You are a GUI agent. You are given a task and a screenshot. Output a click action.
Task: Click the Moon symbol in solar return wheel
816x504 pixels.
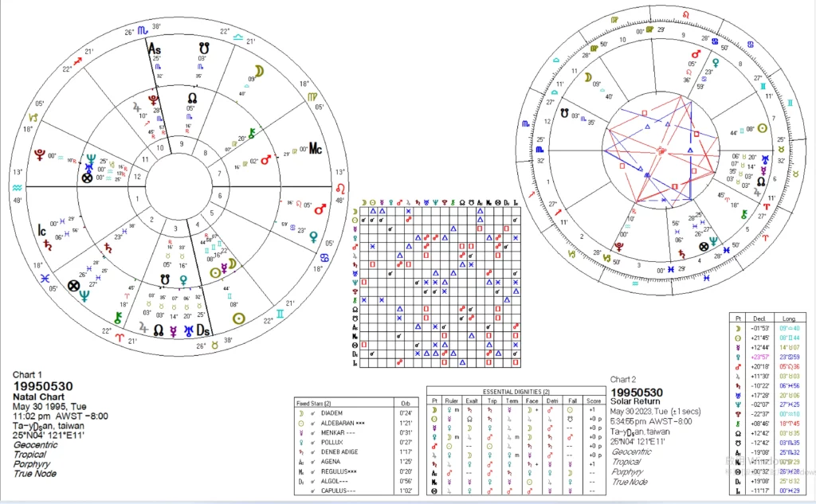588,78
